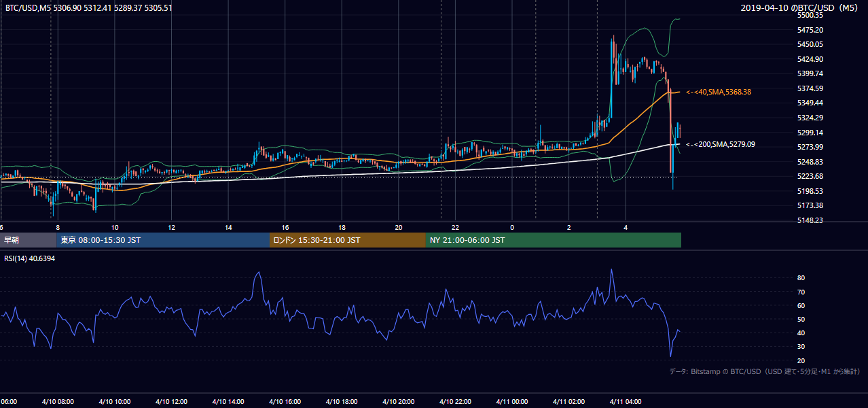Click RSI scale value 60
The width and height of the screenshot is (868, 408).
point(801,305)
